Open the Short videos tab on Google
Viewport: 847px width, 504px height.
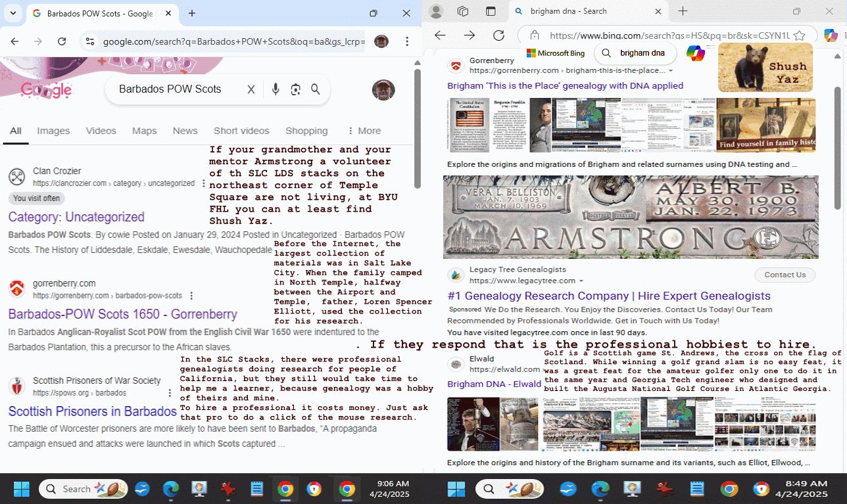point(241,131)
